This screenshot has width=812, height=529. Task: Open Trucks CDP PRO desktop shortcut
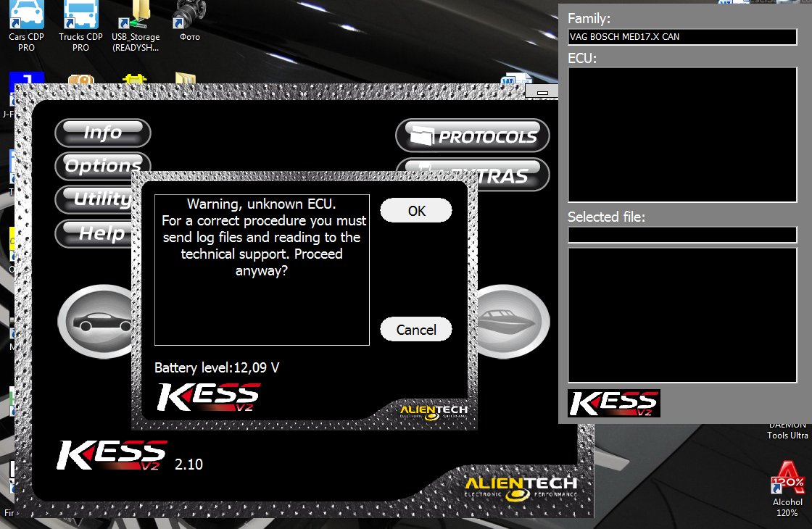[80, 26]
